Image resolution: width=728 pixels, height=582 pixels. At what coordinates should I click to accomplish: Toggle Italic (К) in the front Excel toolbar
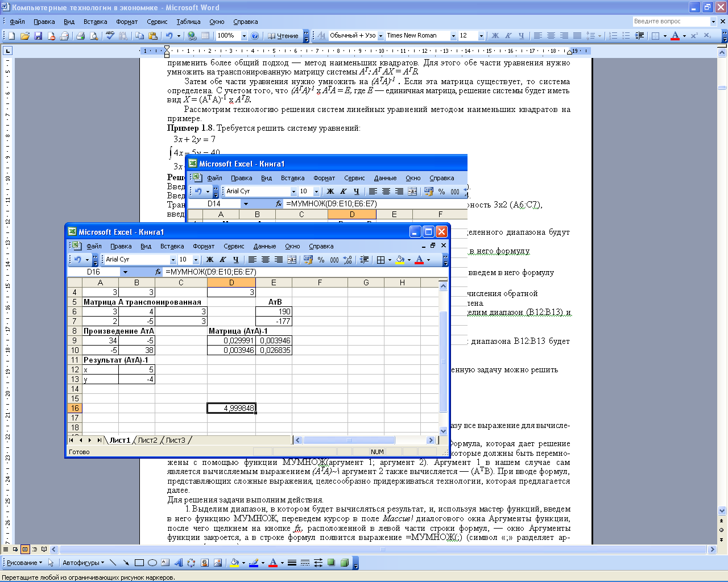tap(223, 260)
